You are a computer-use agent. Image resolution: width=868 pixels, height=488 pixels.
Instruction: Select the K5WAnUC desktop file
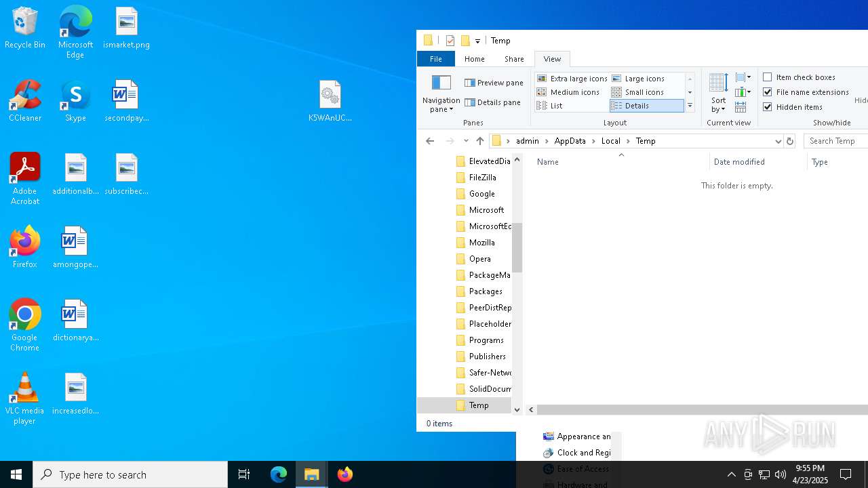(x=330, y=102)
